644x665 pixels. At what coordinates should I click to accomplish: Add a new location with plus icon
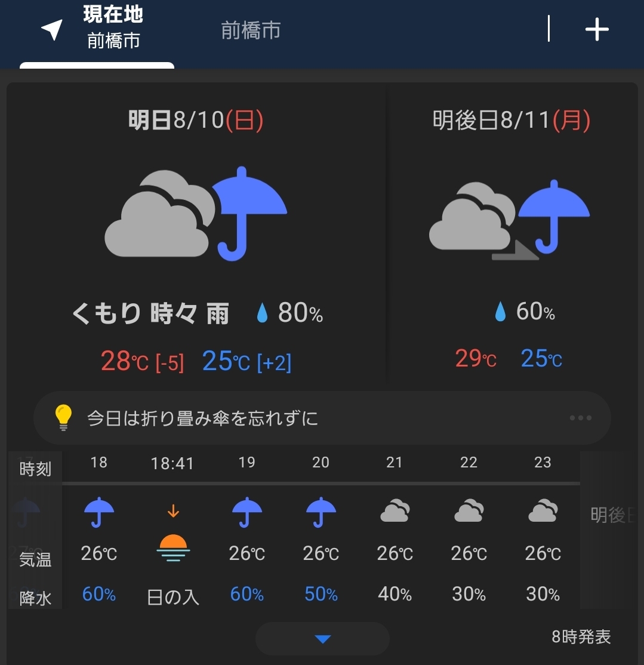(597, 29)
